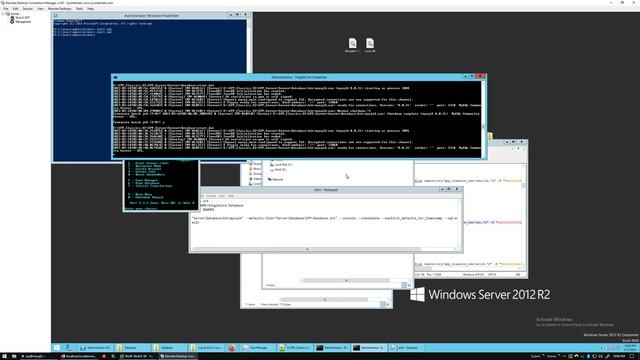Collapse the root server group in the tree

(3, 14)
